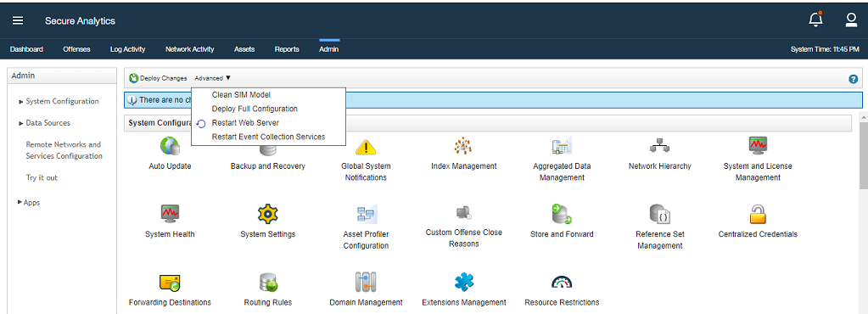Open Resource Restrictions gauge icon
The height and width of the screenshot is (314, 868).
(562, 283)
